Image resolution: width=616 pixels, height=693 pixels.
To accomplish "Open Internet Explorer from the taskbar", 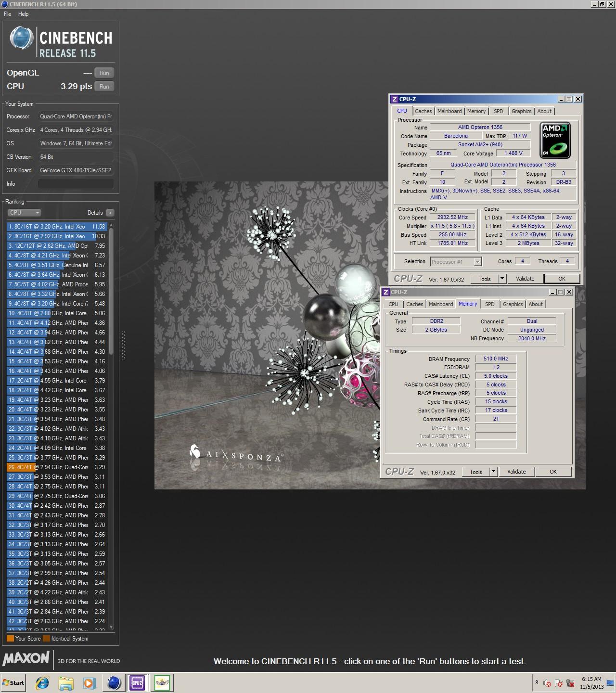I will click(42, 683).
